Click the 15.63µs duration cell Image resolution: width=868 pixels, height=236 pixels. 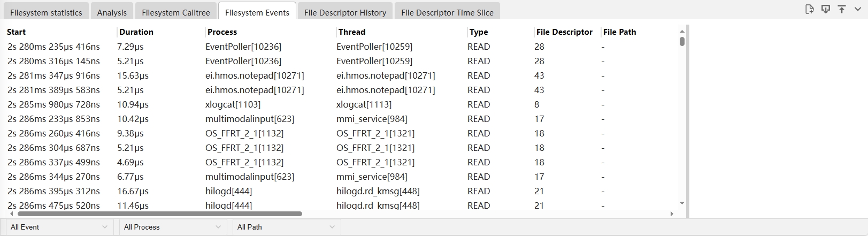tap(133, 75)
